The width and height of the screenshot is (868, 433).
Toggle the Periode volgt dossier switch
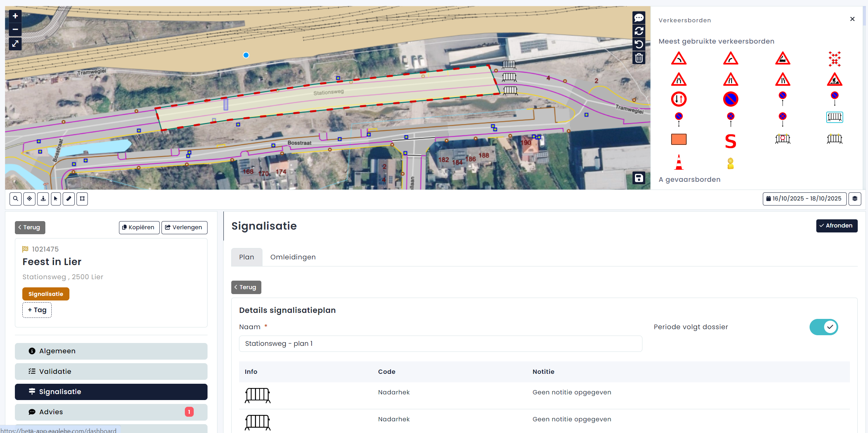click(x=823, y=327)
